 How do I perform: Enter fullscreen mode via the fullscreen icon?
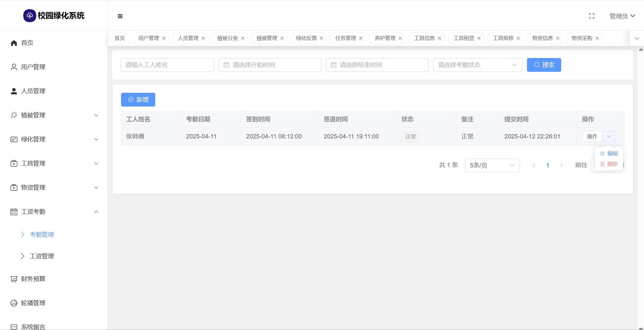[592, 16]
